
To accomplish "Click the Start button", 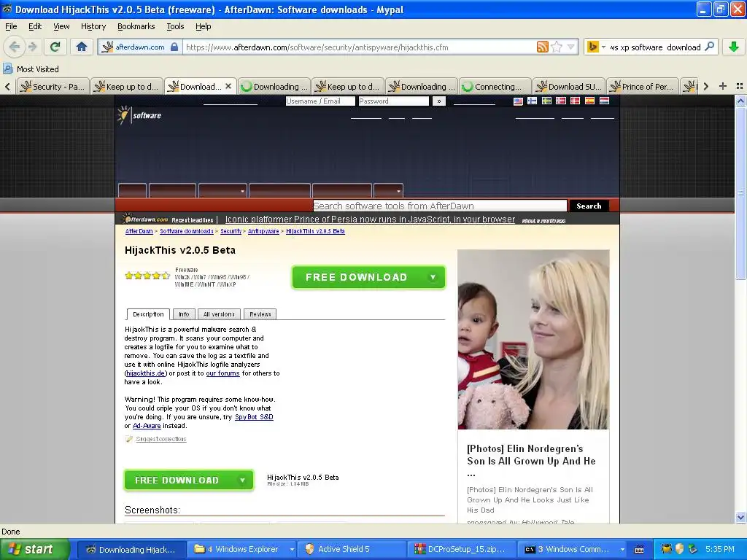I will 35,549.
